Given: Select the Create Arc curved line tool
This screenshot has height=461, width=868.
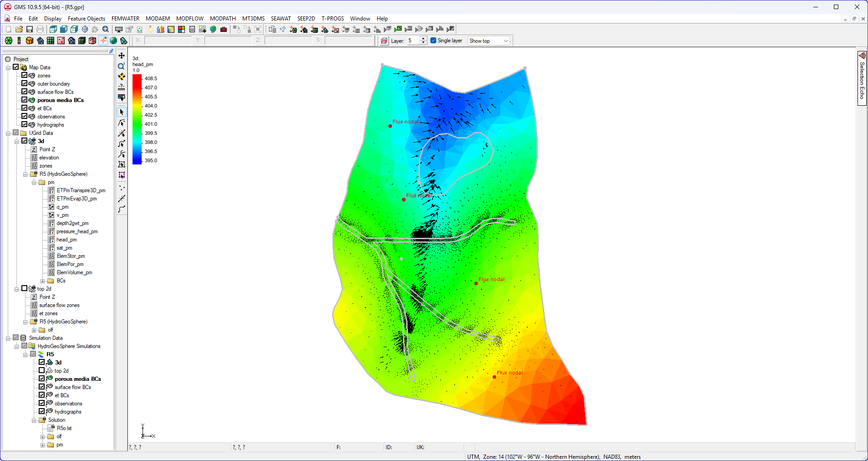Looking at the screenshot, I should 122,209.
